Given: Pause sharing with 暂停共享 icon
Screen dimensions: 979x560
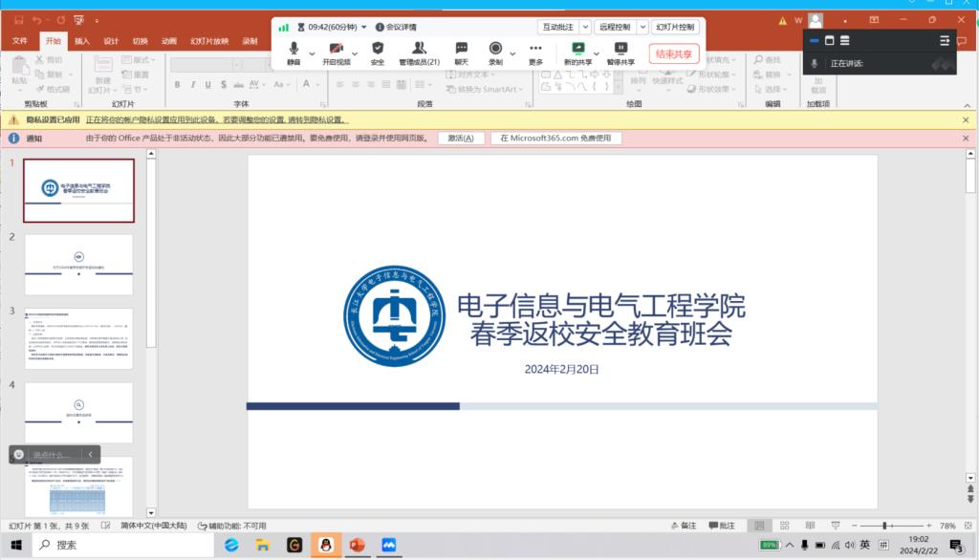Looking at the screenshot, I should point(620,52).
